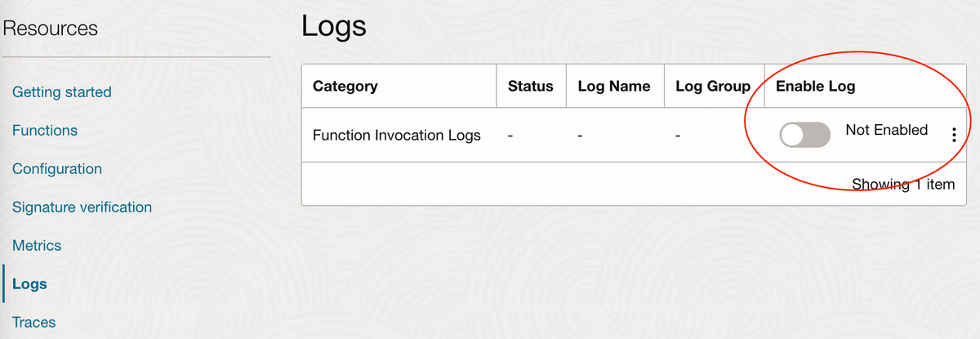
Task: Open the Configuration section in Resources
Action: click(57, 169)
